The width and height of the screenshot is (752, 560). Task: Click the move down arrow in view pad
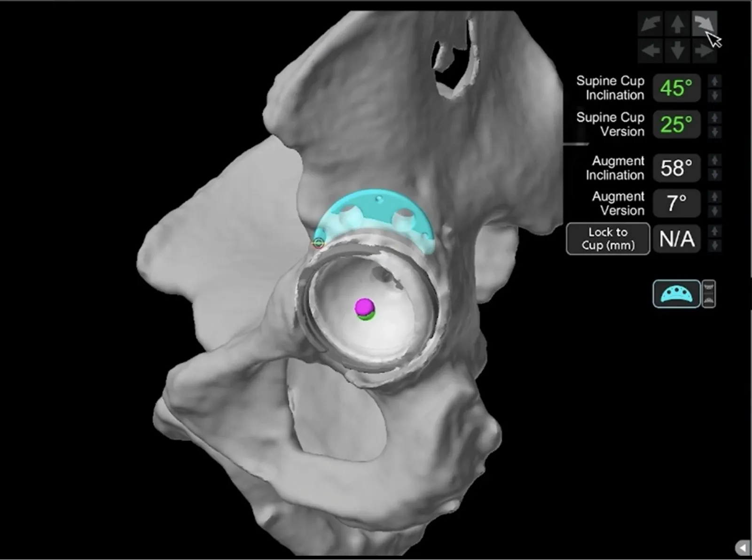pos(677,50)
